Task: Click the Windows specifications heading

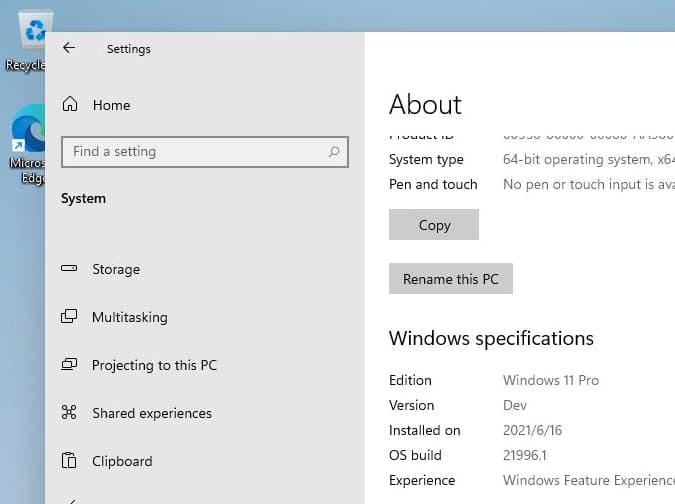Action: (x=491, y=339)
